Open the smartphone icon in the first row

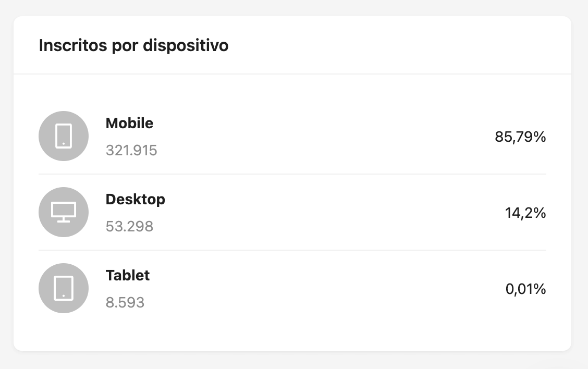tap(64, 136)
